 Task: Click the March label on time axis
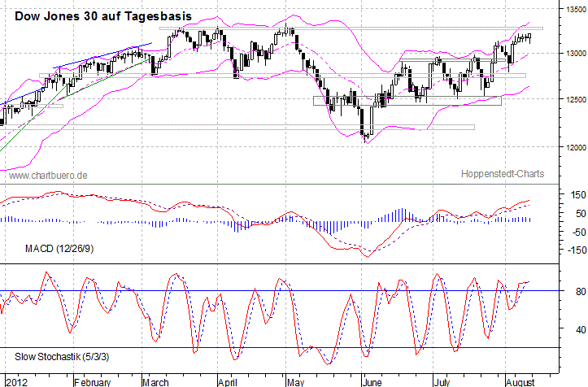click(x=155, y=382)
